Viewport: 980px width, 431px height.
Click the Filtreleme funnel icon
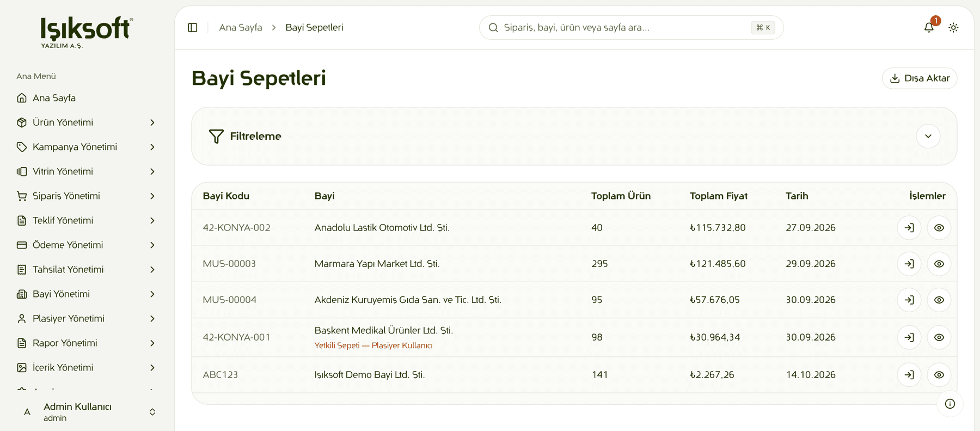click(216, 136)
